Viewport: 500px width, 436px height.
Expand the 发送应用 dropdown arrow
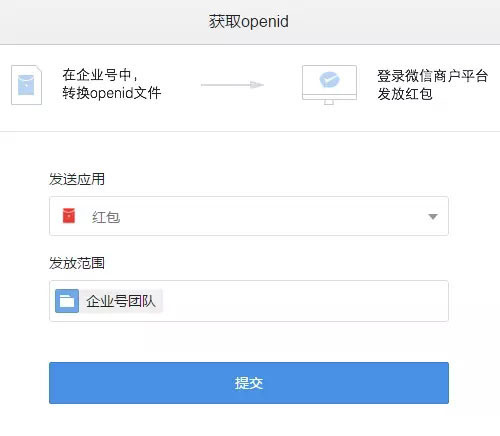coord(433,217)
